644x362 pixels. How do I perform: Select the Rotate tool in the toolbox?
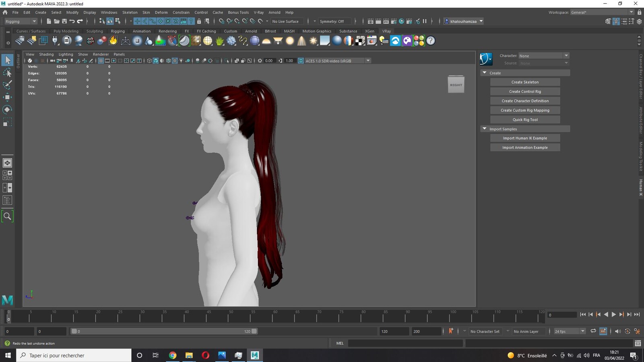[7, 109]
